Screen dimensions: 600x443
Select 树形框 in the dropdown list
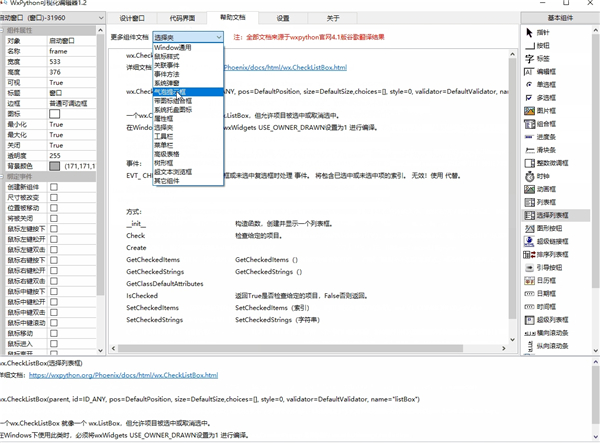[188, 163]
